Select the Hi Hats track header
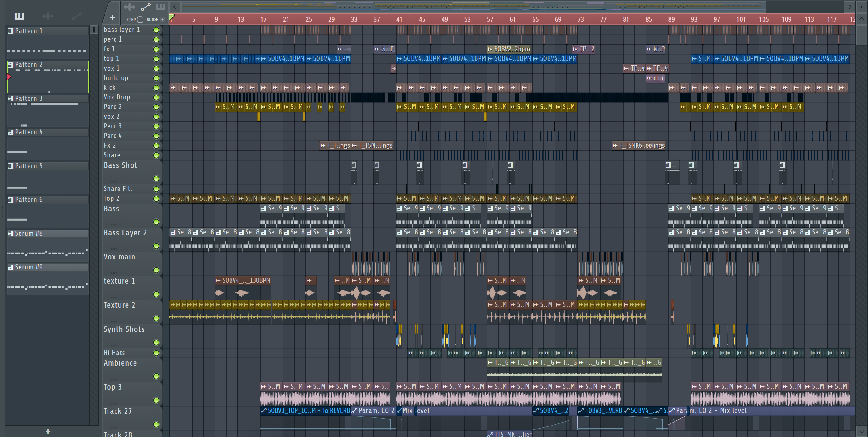The height and width of the screenshot is (437, 868). pos(132,353)
